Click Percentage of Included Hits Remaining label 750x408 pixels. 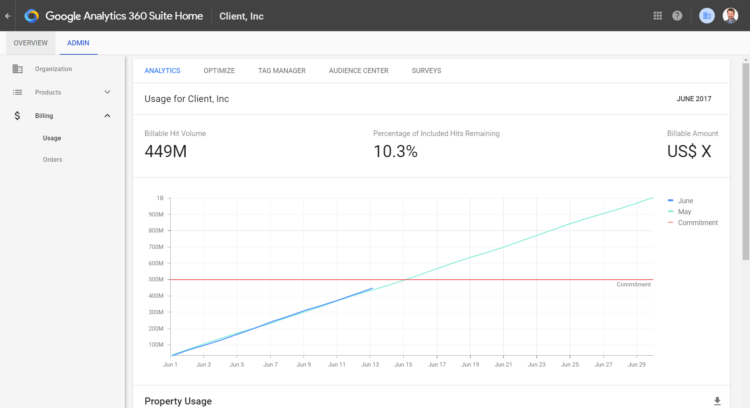tap(436, 134)
